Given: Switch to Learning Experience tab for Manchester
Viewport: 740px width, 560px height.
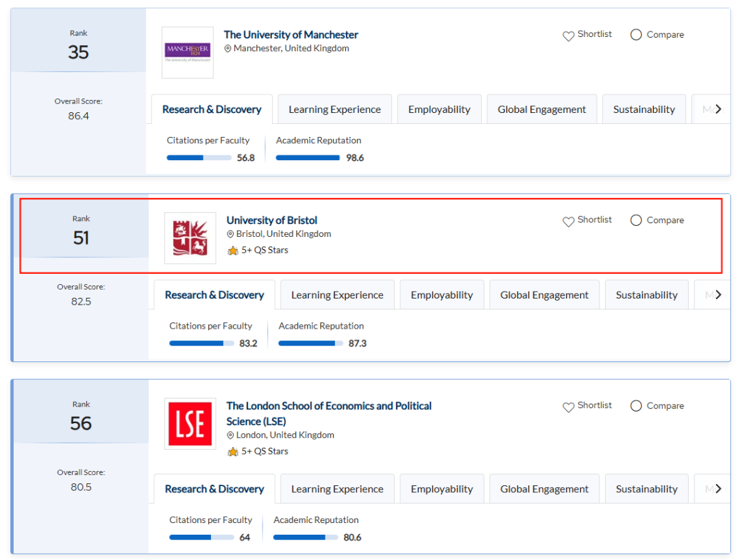Looking at the screenshot, I should (334, 110).
